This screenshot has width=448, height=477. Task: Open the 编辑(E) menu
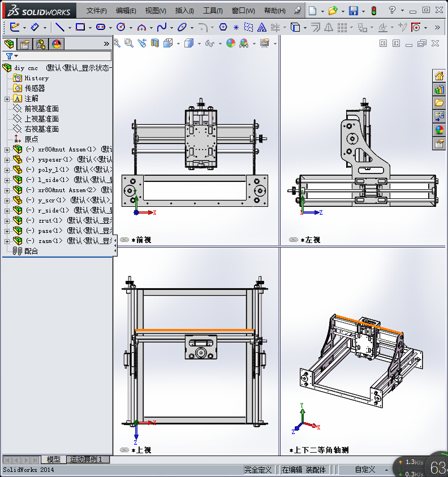coord(126,11)
